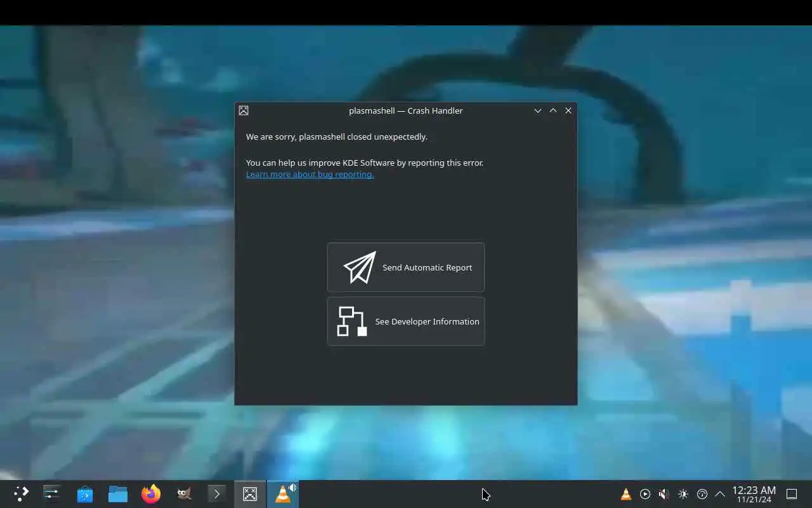Click the Crash Handler window menu icon in titlebar
This screenshot has height=508, width=812.
244,110
